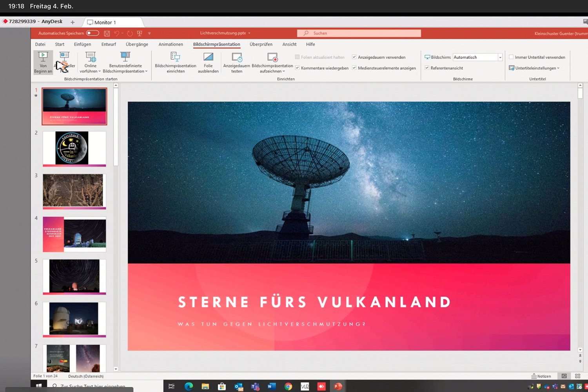Switch to slide sorter view icon
This screenshot has height=392, width=588.
click(x=577, y=376)
